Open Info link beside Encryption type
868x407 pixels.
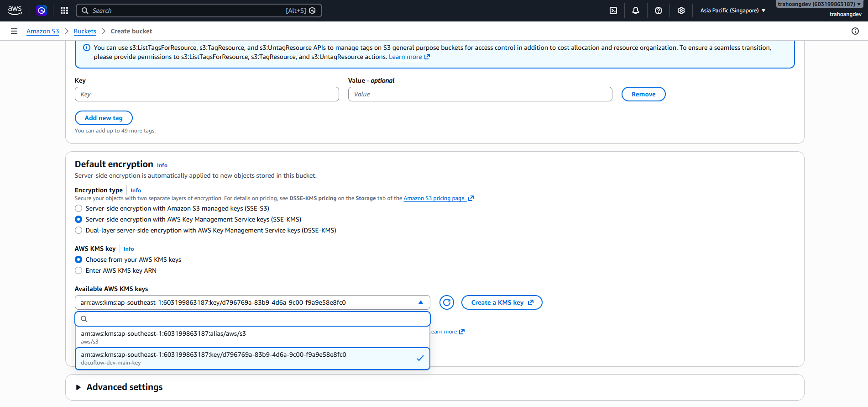pos(136,190)
